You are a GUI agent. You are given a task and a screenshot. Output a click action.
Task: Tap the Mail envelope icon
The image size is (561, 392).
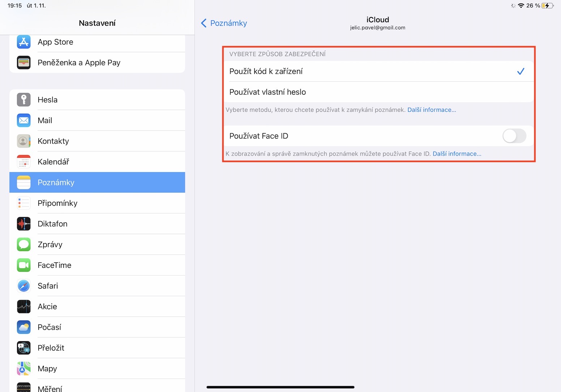(x=23, y=120)
